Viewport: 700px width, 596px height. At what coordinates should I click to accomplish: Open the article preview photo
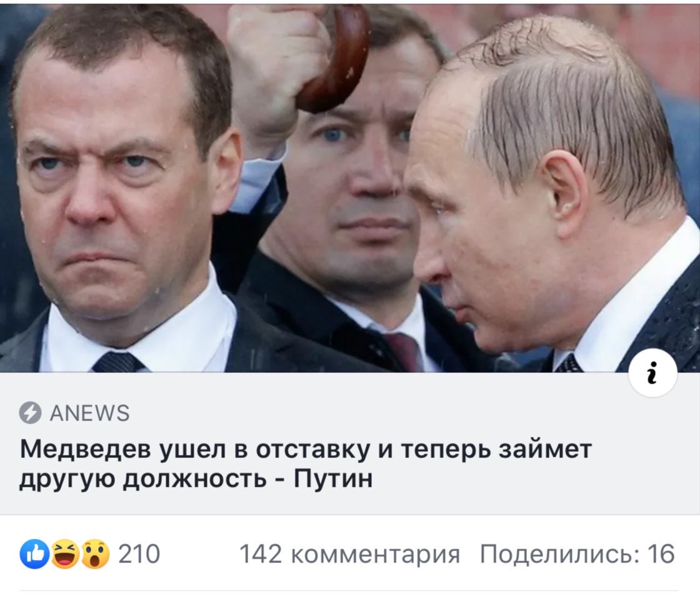350,188
